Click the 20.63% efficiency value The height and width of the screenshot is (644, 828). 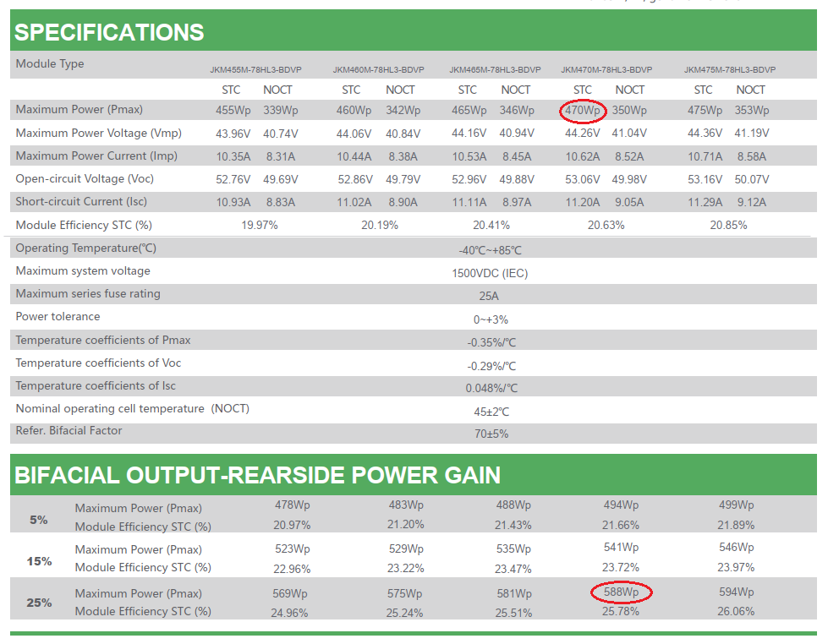click(x=606, y=226)
